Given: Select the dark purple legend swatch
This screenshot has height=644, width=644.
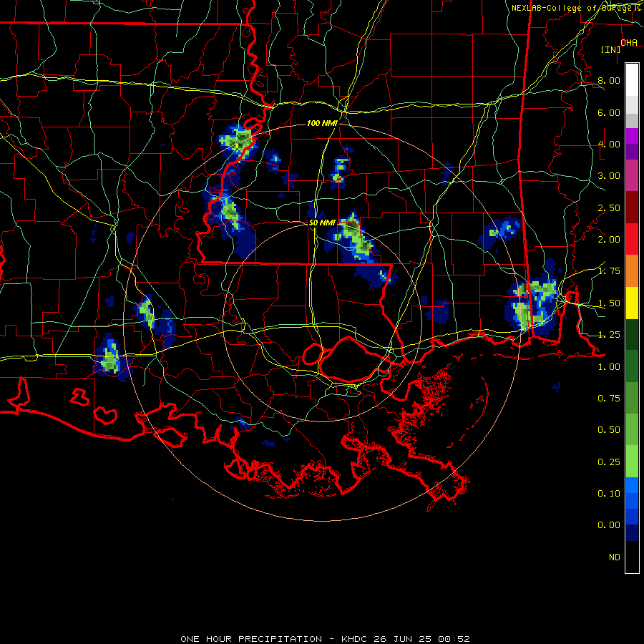Looking at the screenshot, I should [x=632, y=152].
